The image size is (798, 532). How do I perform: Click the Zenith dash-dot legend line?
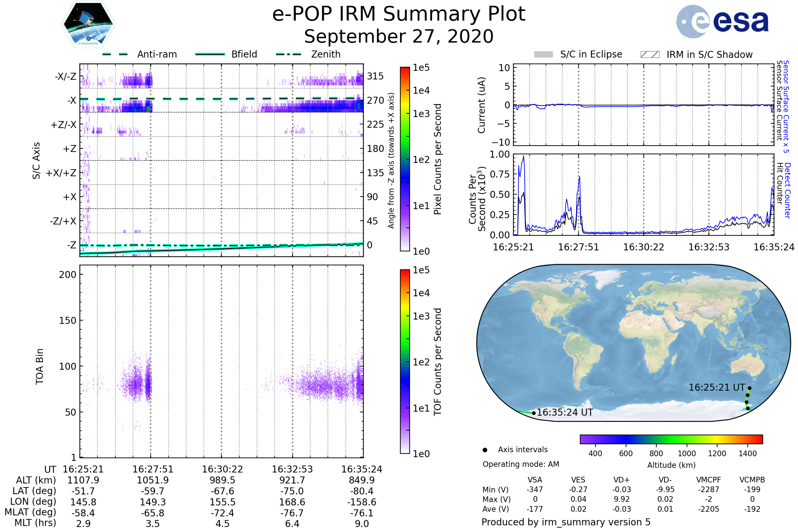pos(289,54)
